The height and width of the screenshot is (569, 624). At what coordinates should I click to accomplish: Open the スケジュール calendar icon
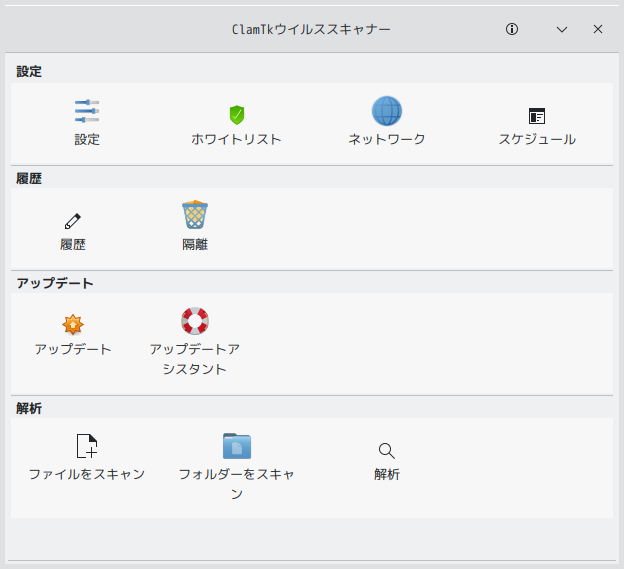pos(537,116)
